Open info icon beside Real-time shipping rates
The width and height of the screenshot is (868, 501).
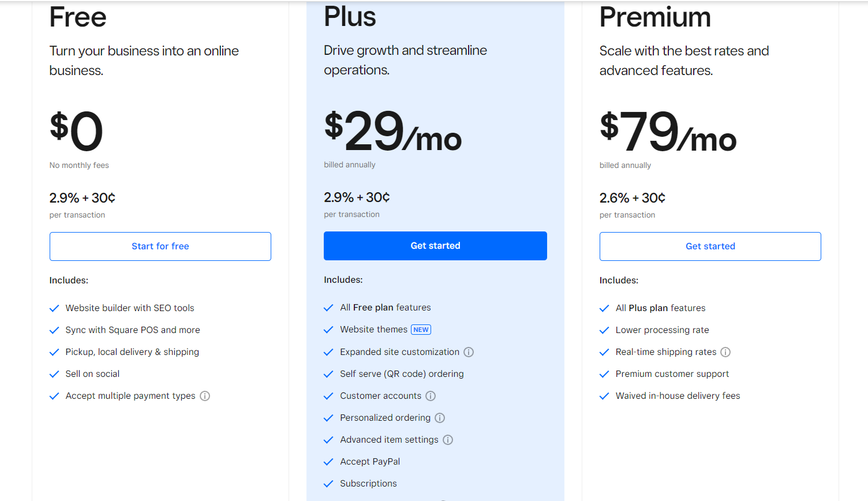pos(725,352)
